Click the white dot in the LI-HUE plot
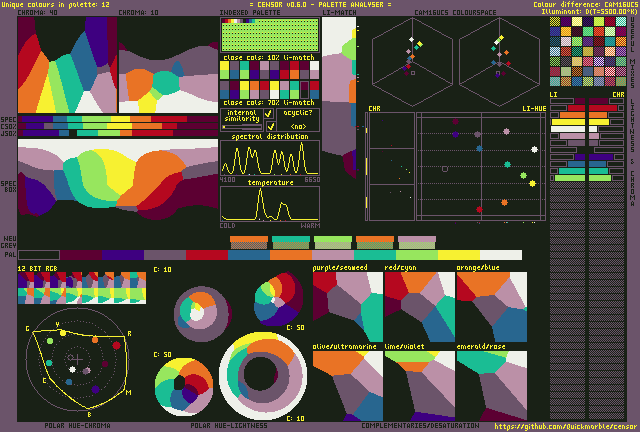This screenshot has width=640, height=432. (x=534, y=150)
